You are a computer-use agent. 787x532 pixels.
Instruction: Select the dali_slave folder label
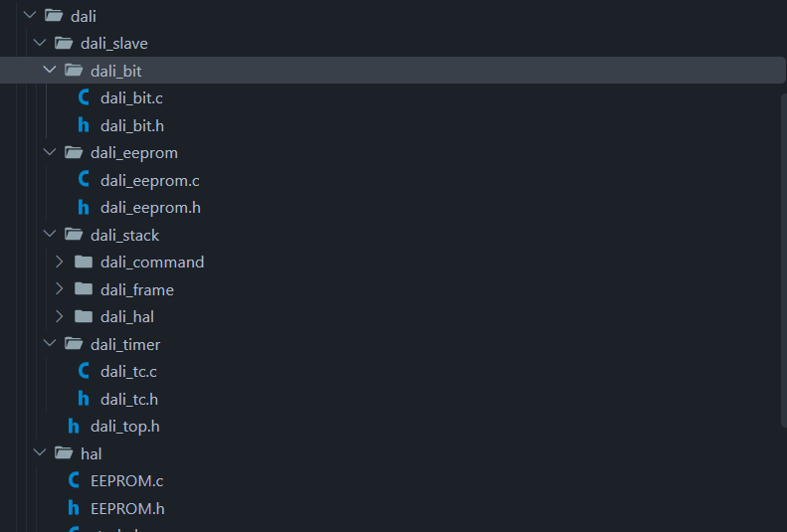pyautogui.click(x=114, y=43)
